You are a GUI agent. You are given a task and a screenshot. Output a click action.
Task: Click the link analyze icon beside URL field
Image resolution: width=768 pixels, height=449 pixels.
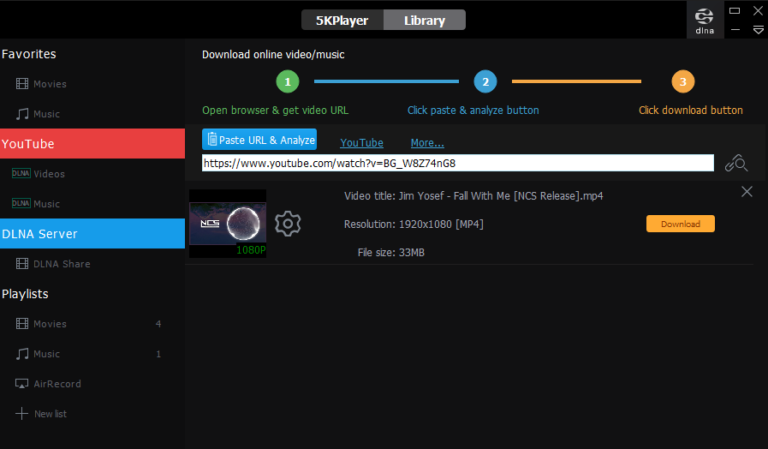pos(736,163)
